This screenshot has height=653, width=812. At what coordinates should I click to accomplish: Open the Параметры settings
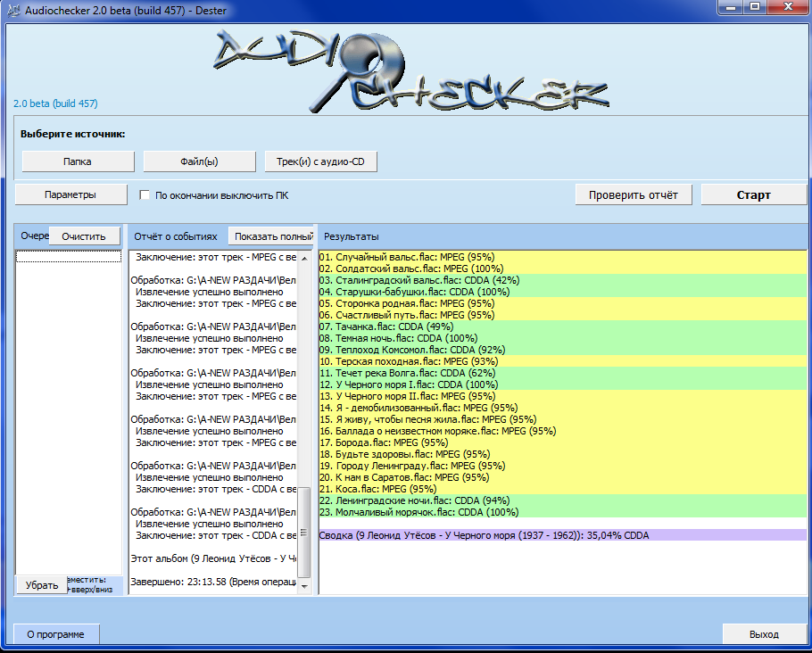point(70,194)
